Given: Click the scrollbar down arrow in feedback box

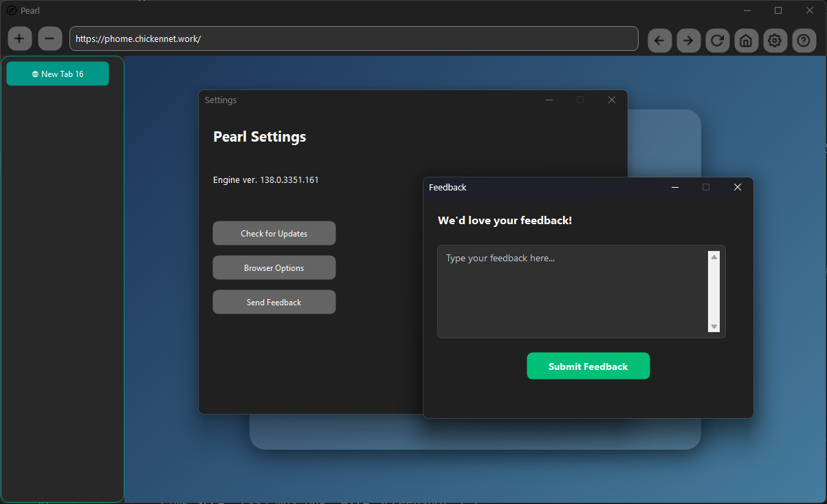Looking at the screenshot, I should tap(714, 327).
